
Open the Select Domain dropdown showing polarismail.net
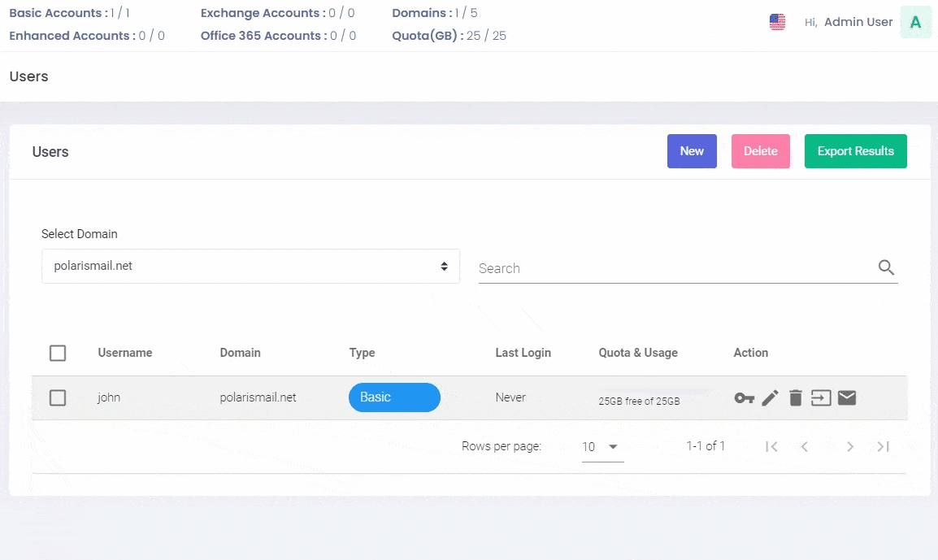pos(250,266)
